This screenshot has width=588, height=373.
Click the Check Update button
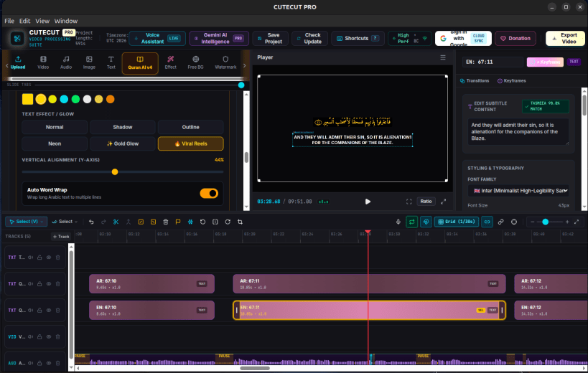(x=309, y=38)
